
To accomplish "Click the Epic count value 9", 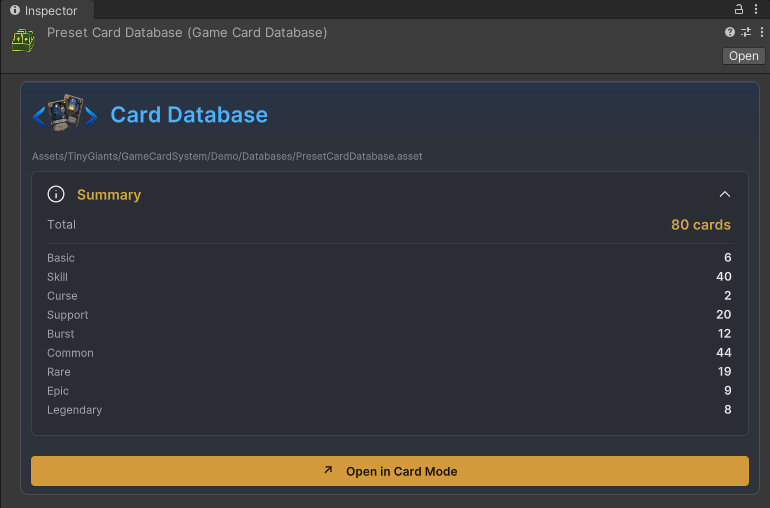I will point(728,391).
